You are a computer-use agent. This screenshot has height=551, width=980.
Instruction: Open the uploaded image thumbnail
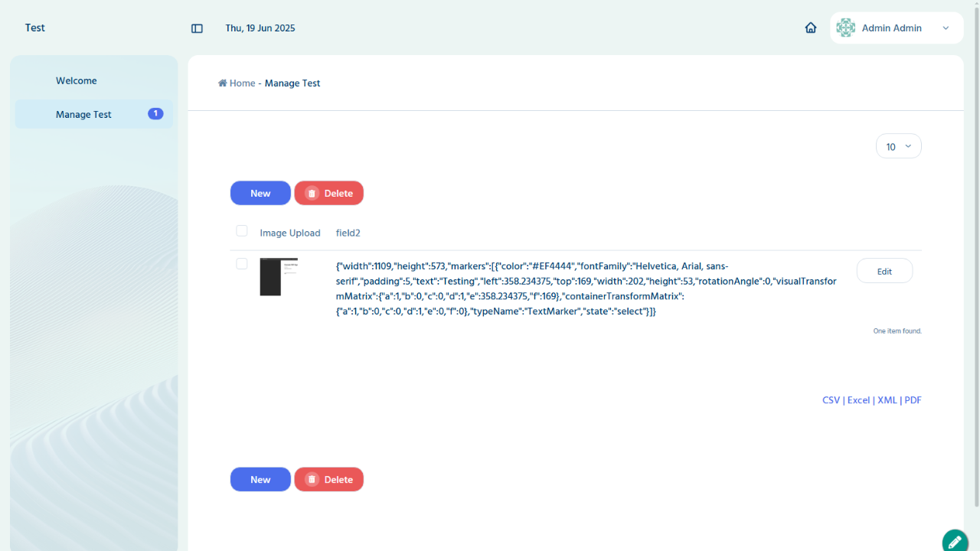(x=279, y=277)
